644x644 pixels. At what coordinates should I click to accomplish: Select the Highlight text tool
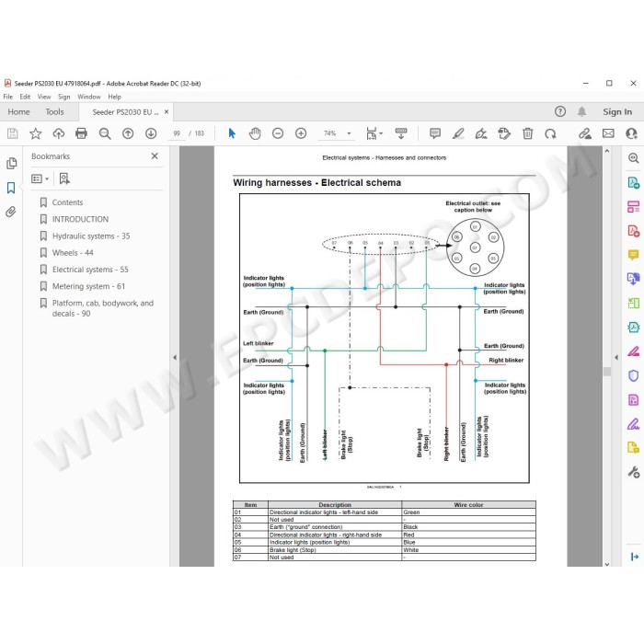[x=458, y=133]
